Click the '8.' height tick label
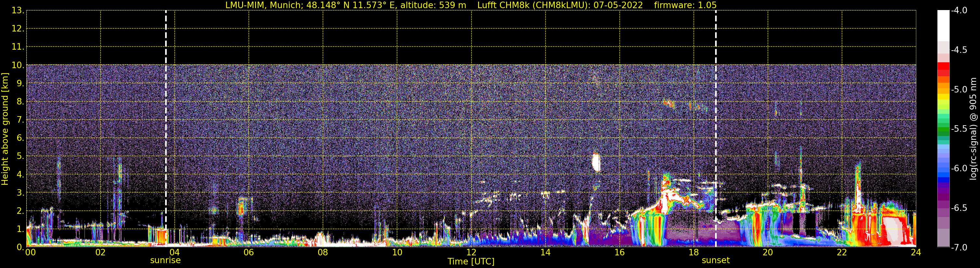Image resolution: width=980 pixels, height=268 pixels. coord(20,102)
